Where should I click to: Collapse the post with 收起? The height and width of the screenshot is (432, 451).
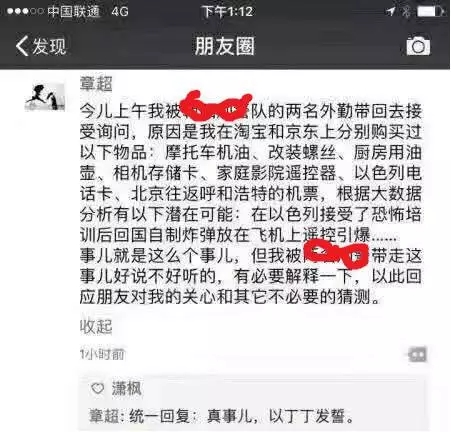(96, 326)
